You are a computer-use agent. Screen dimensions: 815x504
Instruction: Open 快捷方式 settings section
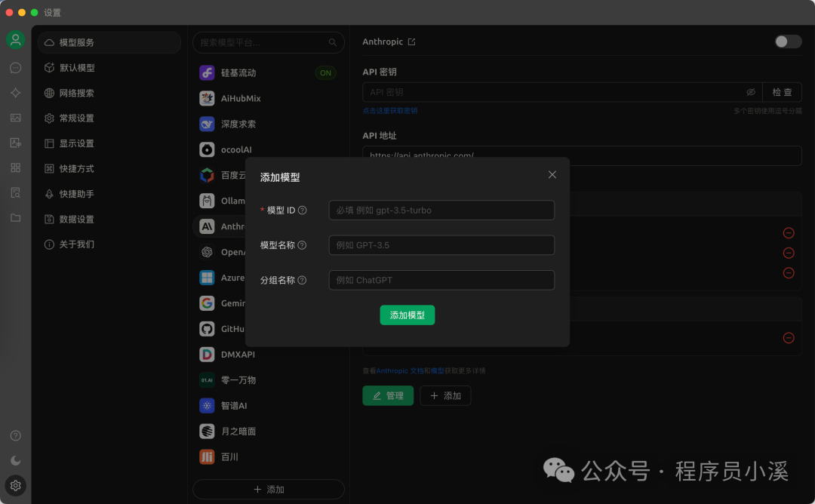click(x=109, y=168)
